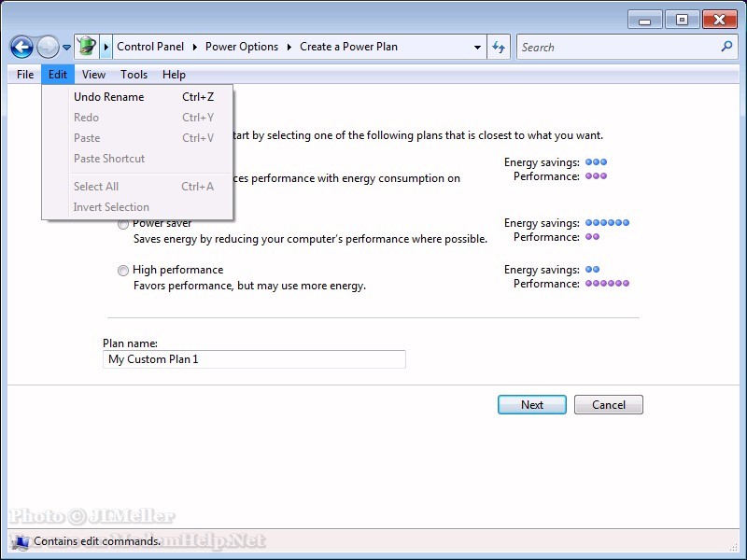Image resolution: width=747 pixels, height=560 pixels.
Task: Select the Power saver radio button
Action: [x=123, y=224]
